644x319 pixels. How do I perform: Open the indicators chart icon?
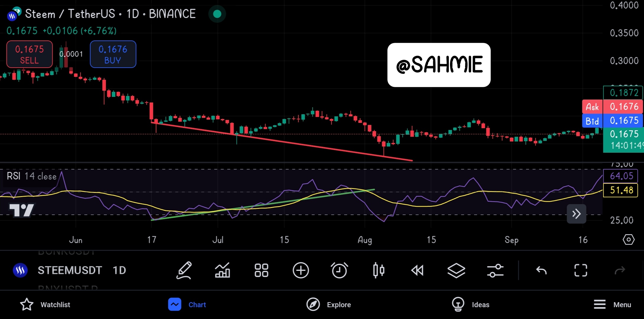pyautogui.click(x=223, y=270)
